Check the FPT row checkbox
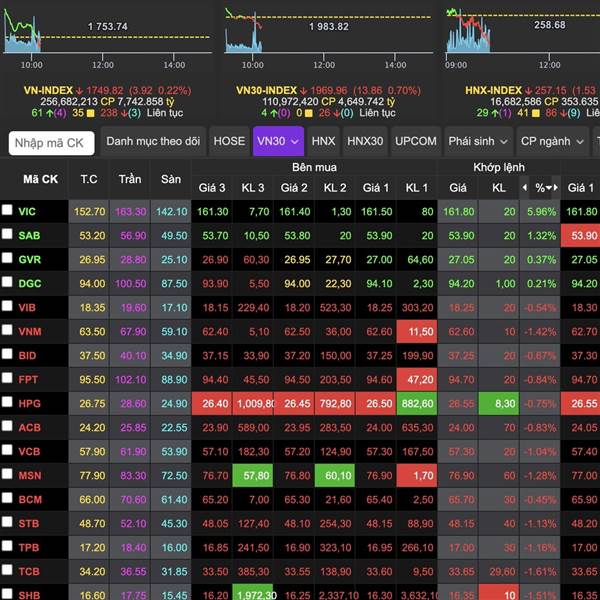600x600 pixels. click(7, 378)
